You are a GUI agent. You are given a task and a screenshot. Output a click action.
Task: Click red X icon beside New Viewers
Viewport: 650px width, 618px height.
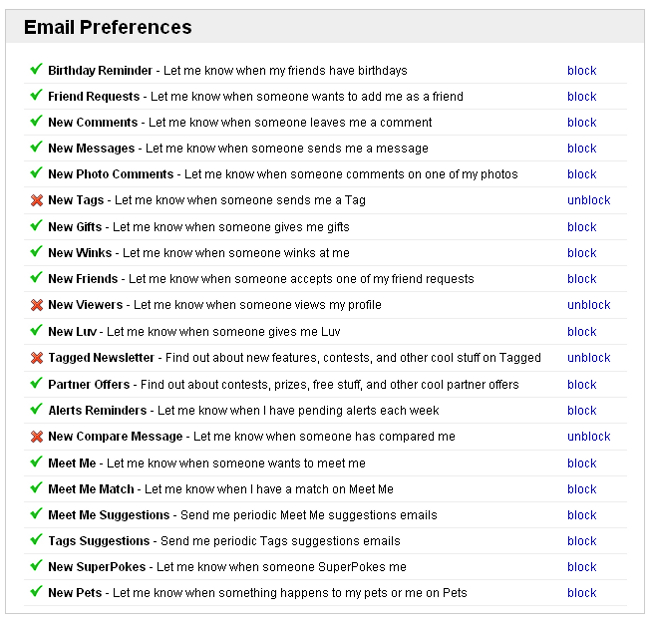click(x=36, y=305)
